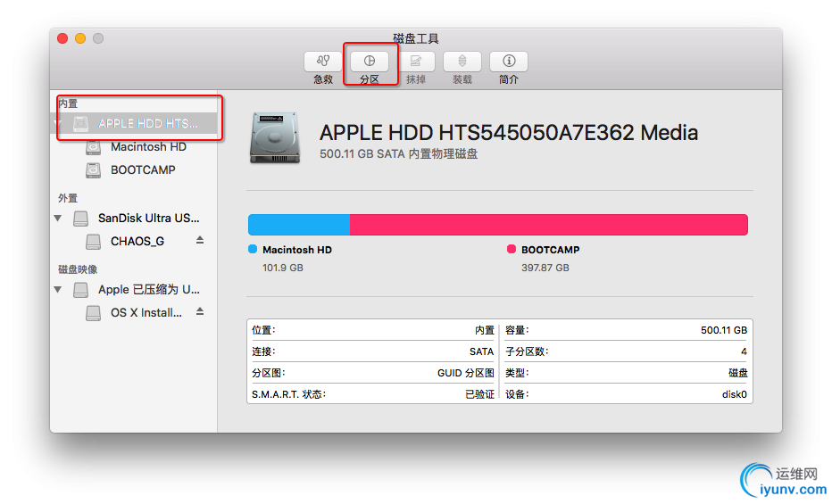Click the Macintosh HD drive icon in sidebar

click(x=94, y=147)
